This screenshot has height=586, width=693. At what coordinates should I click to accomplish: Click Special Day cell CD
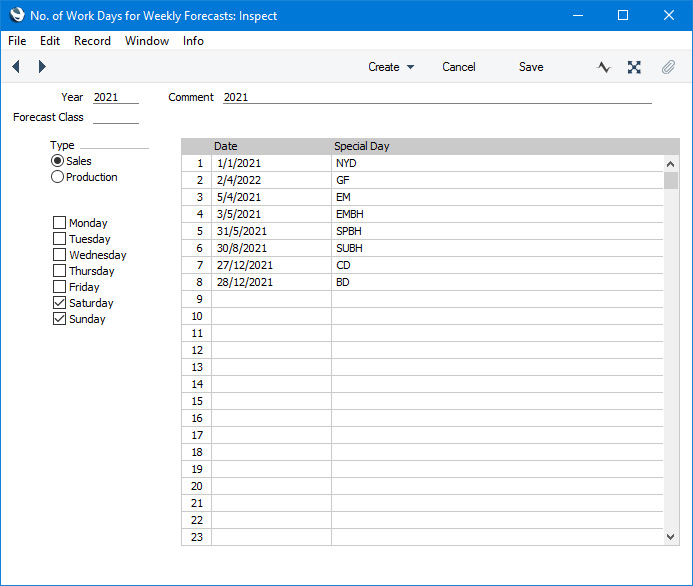(x=497, y=265)
